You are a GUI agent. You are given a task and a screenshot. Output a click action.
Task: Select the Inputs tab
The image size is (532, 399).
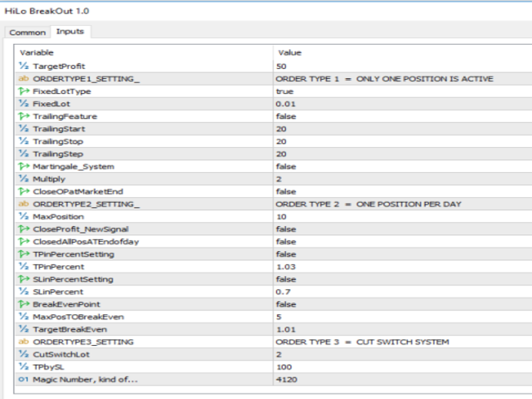tap(70, 32)
